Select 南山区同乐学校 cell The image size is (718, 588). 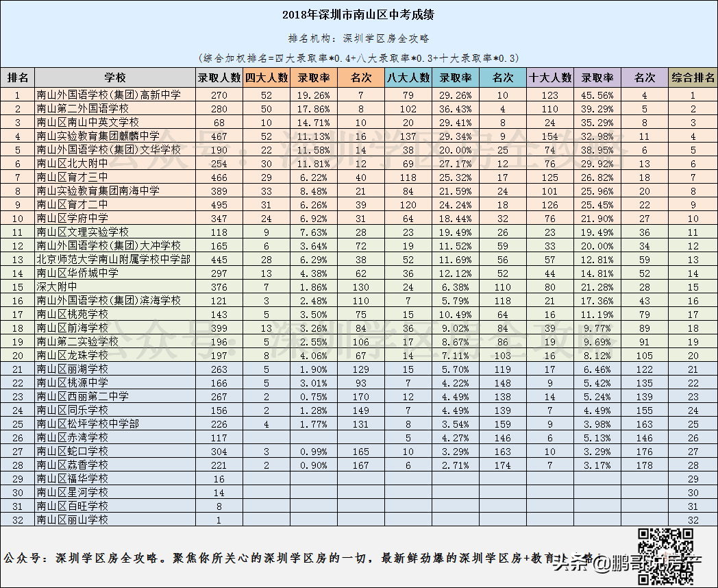[x=115, y=411]
